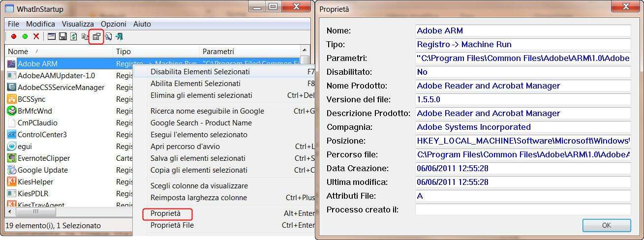
Task: Sort the list by the Nome column header
Action: (x=59, y=51)
